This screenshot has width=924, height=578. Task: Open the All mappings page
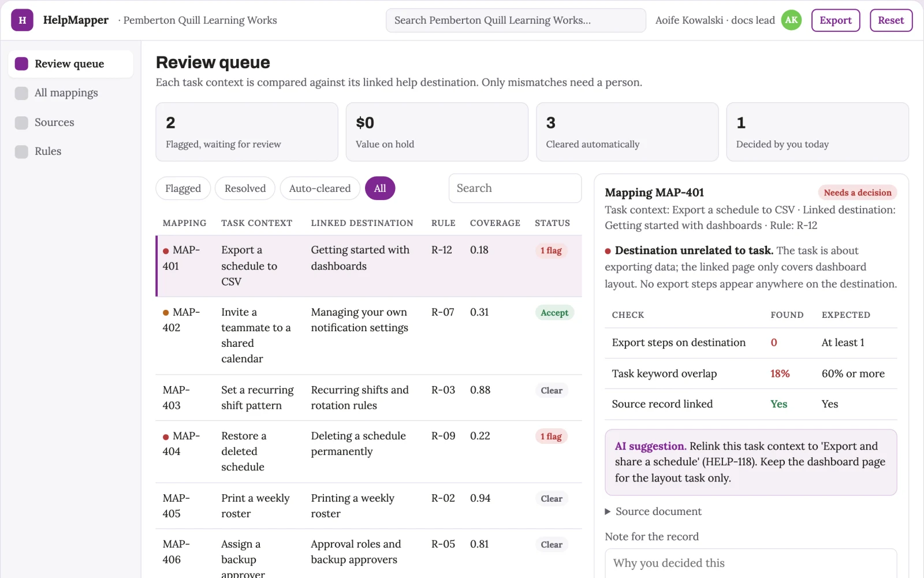tap(70, 93)
